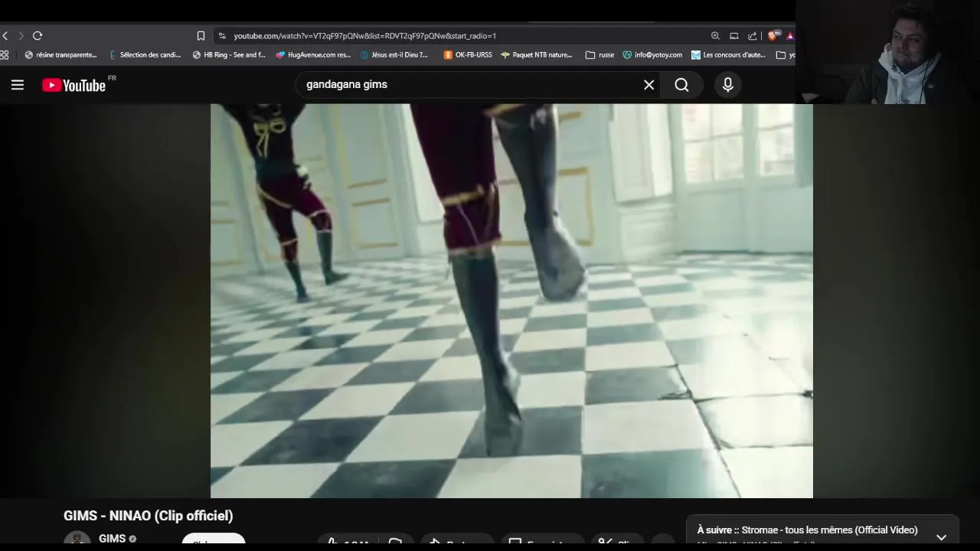Click the white button beside the GIMS channel
The height and width of the screenshot is (551, 980).
(214, 540)
